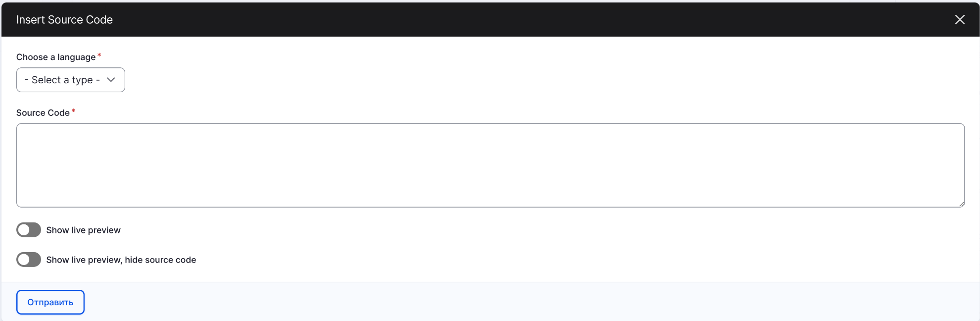Click the 'Choose a language' field label
The width and height of the screenshot is (980, 321).
point(55,57)
